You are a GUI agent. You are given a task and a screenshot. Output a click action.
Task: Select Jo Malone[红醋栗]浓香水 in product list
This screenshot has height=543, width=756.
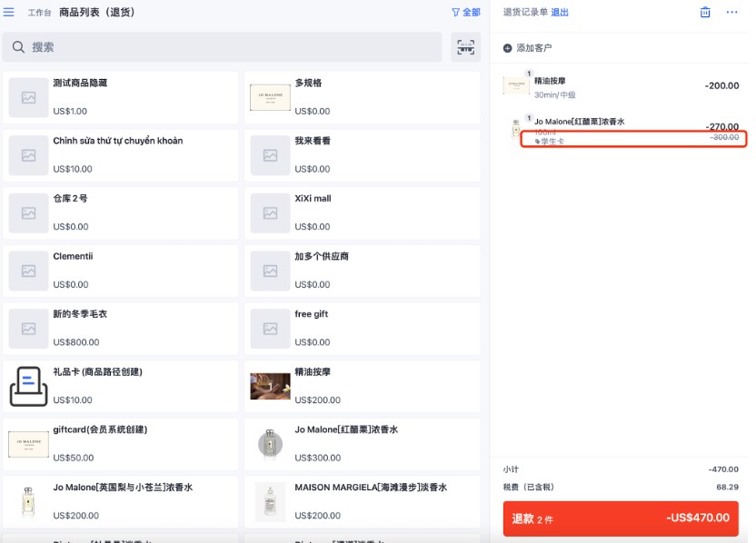click(x=362, y=444)
